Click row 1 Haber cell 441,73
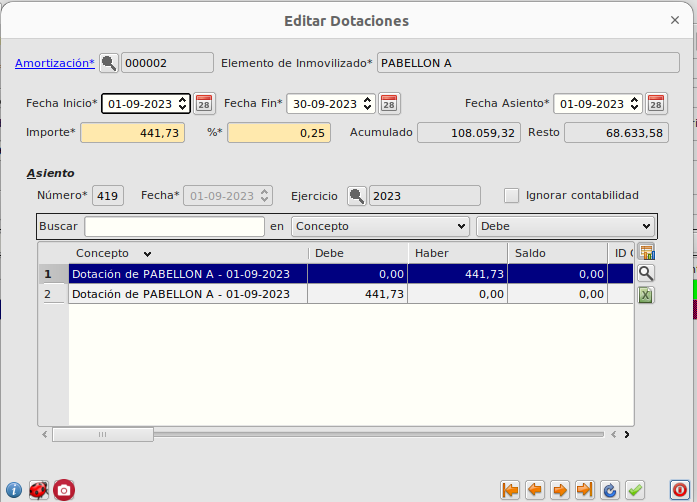The image size is (697, 502). coord(457,274)
